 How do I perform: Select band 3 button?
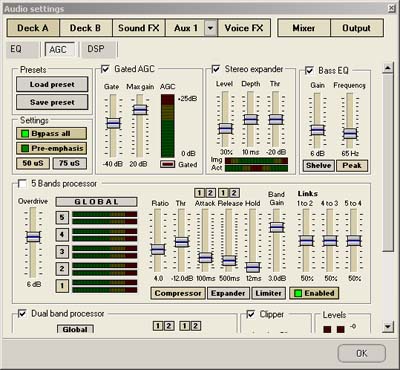(x=62, y=252)
